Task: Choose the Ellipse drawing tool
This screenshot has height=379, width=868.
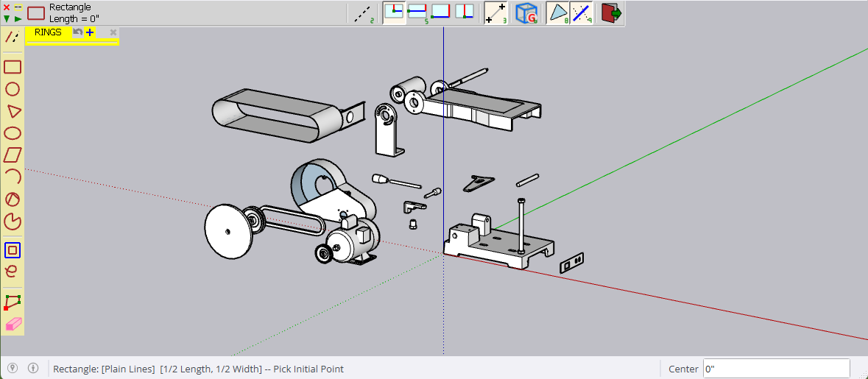Action: point(13,133)
